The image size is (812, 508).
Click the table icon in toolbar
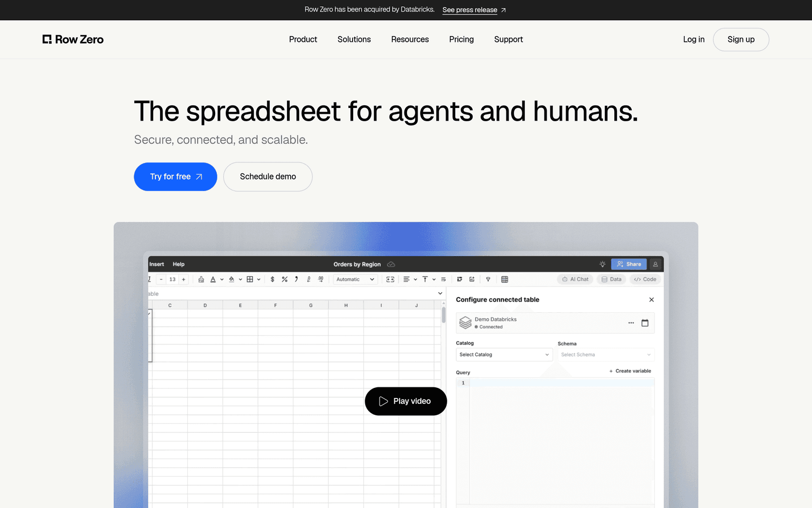point(504,279)
